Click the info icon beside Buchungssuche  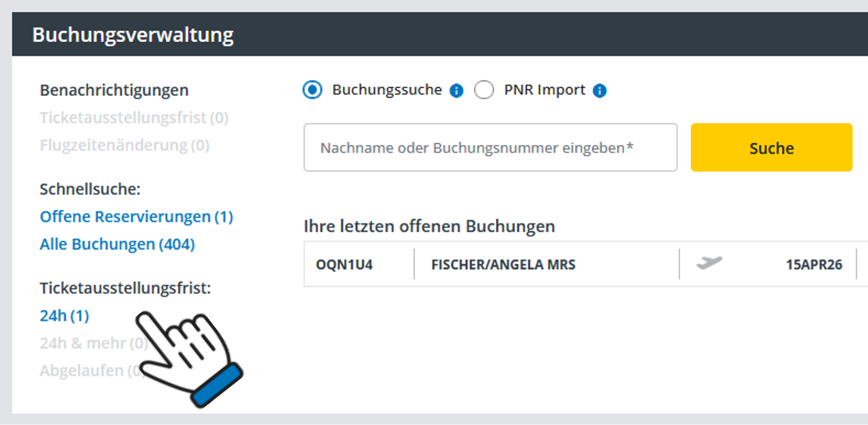click(456, 90)
